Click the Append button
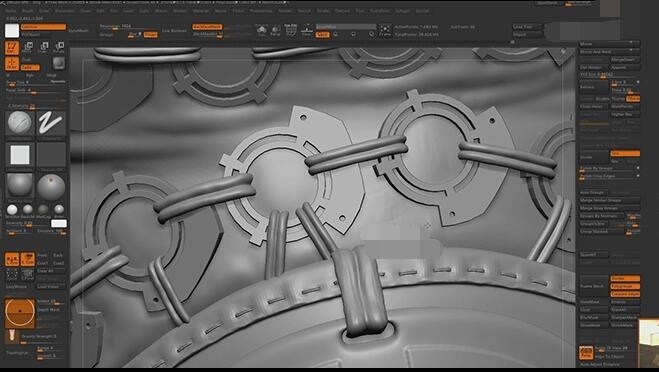The height and width of the screenshot is (372, 659). [x=625, y=67]
